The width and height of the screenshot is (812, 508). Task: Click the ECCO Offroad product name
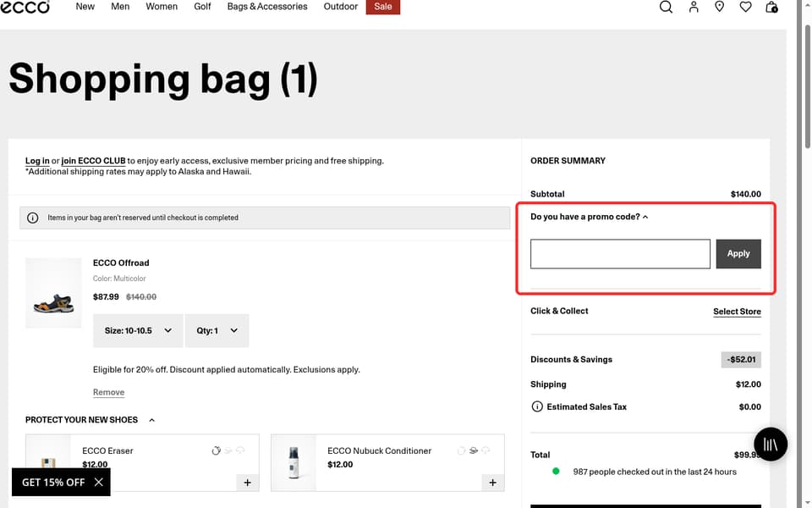(x=121, y=262)
